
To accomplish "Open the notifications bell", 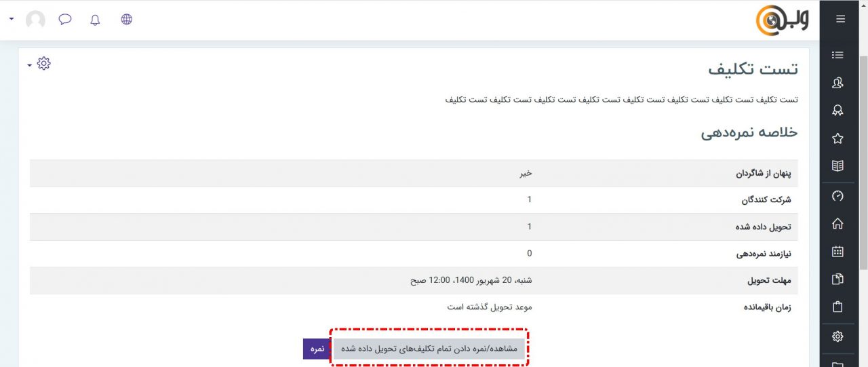I will [95, 20].
